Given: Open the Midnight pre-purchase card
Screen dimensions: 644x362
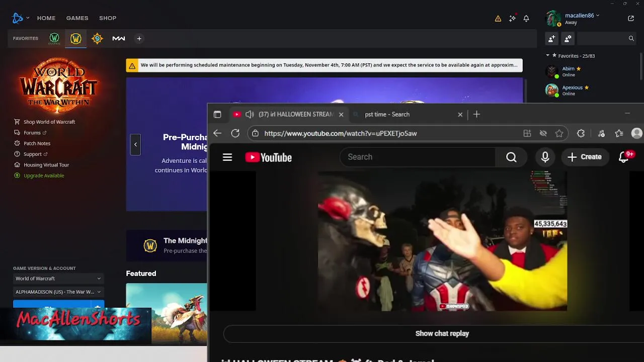Looking at the screenshot, I should pyautogui.click(x=167, y=245).
